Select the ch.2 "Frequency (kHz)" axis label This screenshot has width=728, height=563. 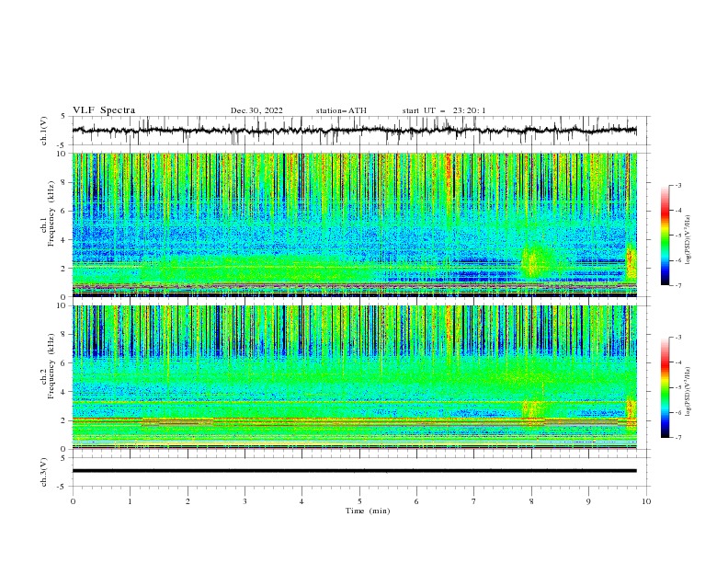pos(51,366)
